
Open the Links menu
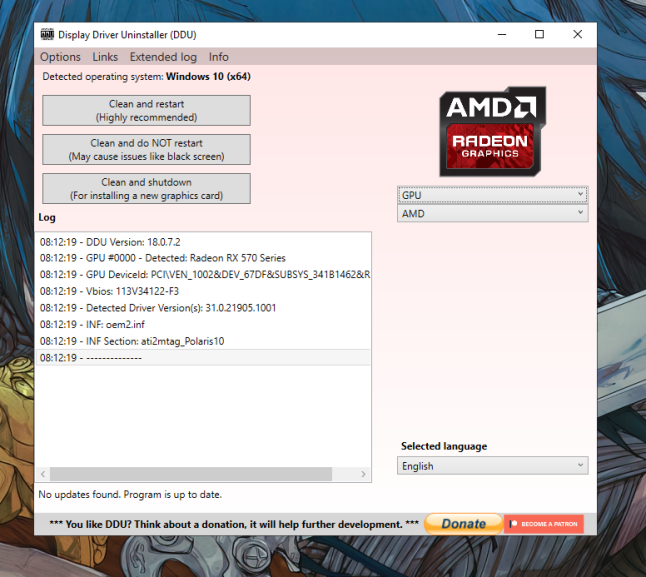105,57
